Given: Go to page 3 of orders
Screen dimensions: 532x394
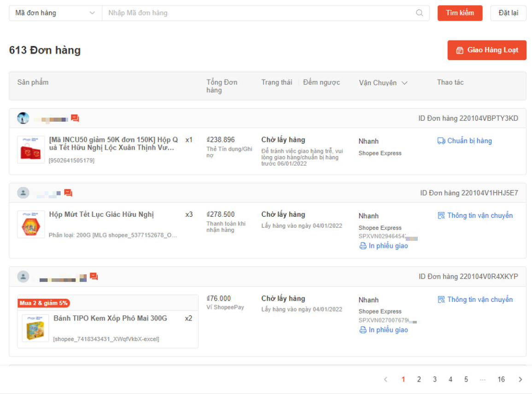Looking at the screenshot, I should (x=435, y=379).
